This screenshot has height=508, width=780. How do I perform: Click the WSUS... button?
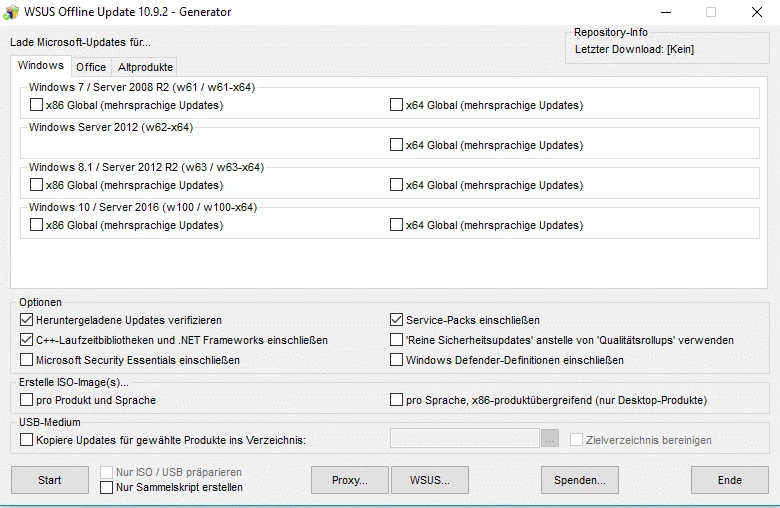click(x=430, y=480)
